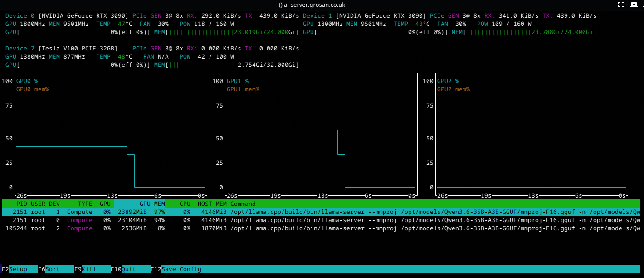Click the GPU 1380MHz clock reading
The height and width of the screenshot is (278, 644).
click(x=25, y=57)
